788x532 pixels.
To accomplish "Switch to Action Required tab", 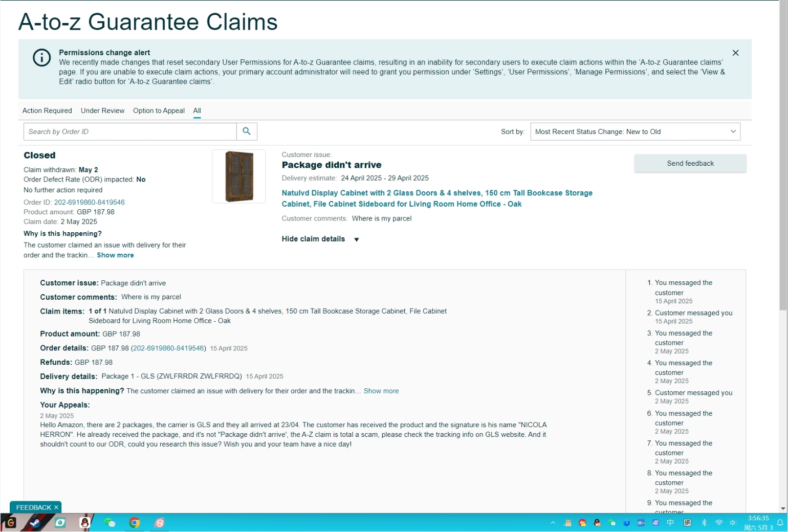I will (x=47, y=110).
